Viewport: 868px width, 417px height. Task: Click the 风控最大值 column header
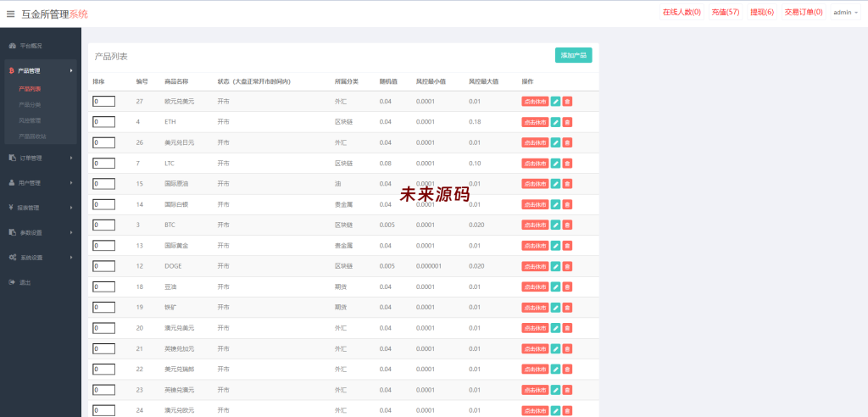[484, 81]
